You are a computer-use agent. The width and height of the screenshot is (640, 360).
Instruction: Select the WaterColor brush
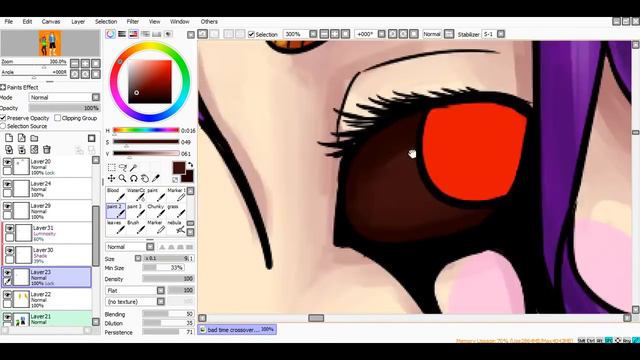pyautogui.click(x=136, y=195)
